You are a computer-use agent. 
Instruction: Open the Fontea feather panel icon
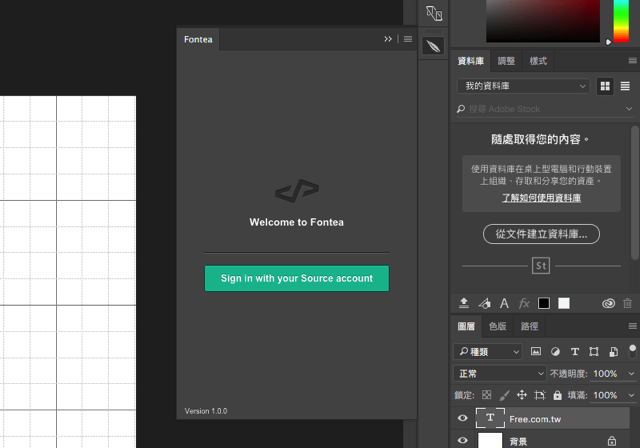(x=433, y=46)
